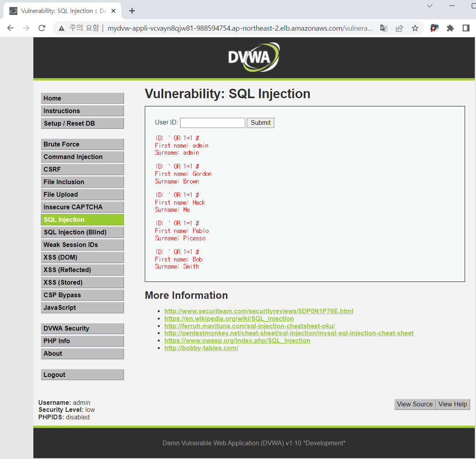Viewport: 476px width, 459px height.
Task: Focus the User ID input field
Action: (x=213, y=123)
